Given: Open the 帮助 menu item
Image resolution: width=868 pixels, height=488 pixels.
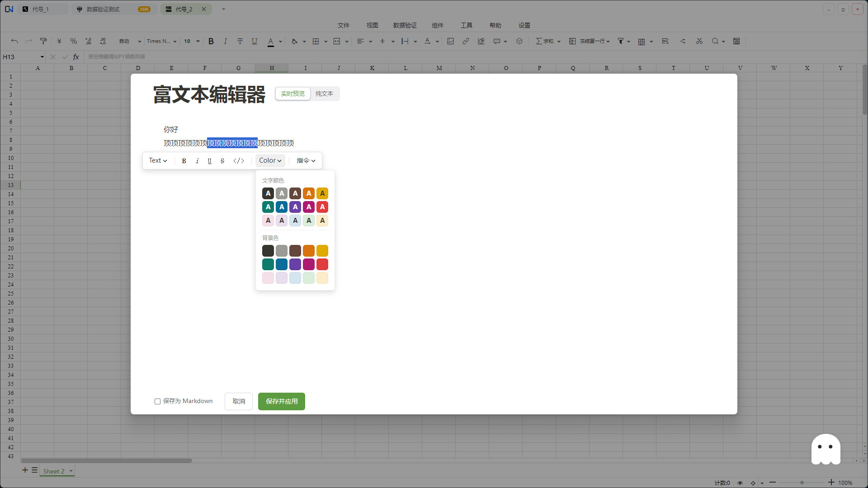Looking at the screenshot, I should [495, 25].
